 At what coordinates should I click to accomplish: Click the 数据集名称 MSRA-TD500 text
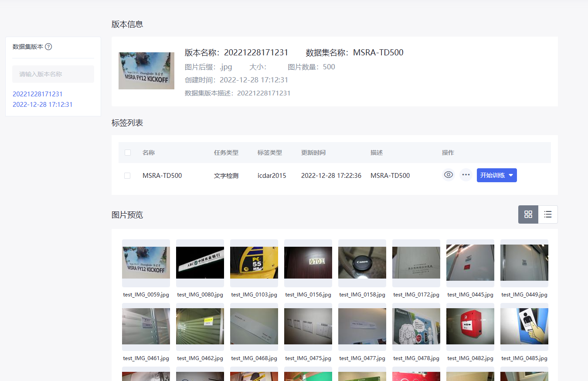coord(355,53)
